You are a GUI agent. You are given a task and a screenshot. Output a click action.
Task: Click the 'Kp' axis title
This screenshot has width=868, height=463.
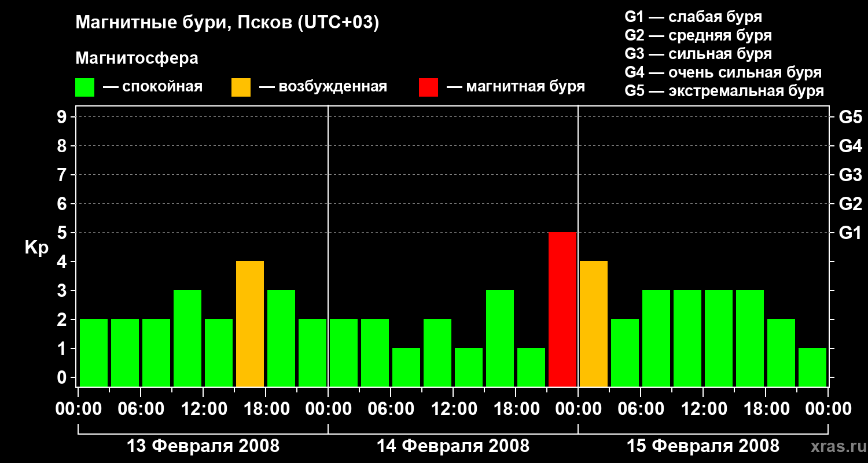(x=37, y=248)
